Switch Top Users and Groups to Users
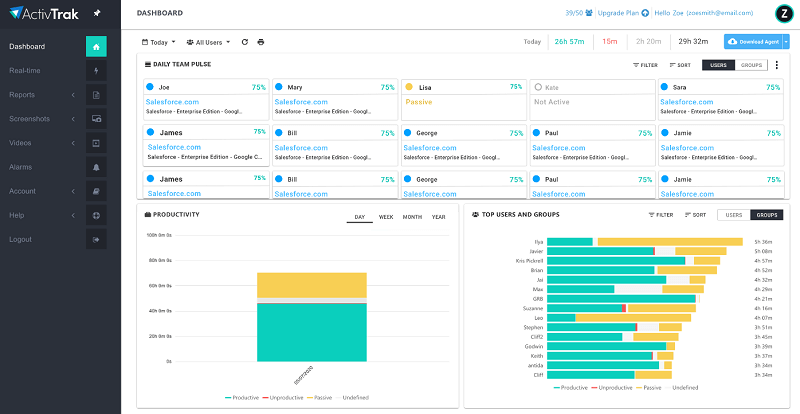Screen dimensions: 800x414 click(734, 215)
